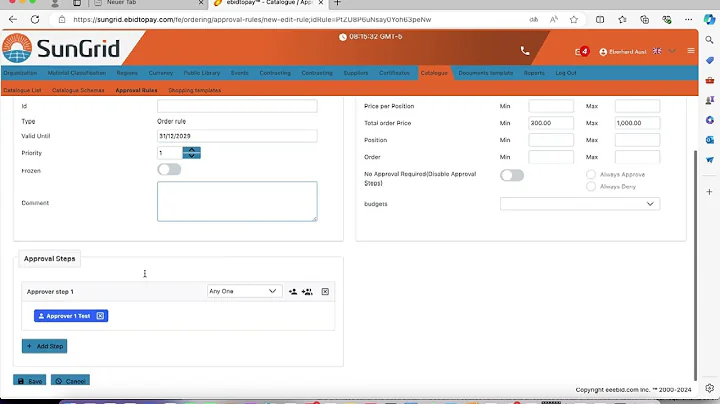Click the Position Max field
This screenshot has height=404, width=720.
click(x=637, y=140)
